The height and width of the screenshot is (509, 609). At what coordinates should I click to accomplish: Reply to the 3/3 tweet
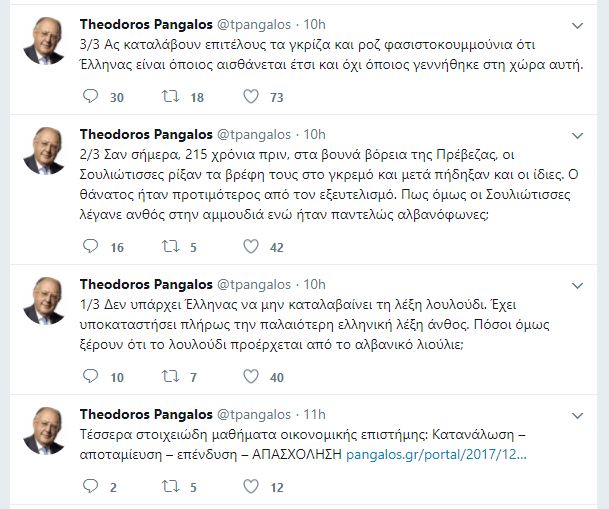[90, 97]
